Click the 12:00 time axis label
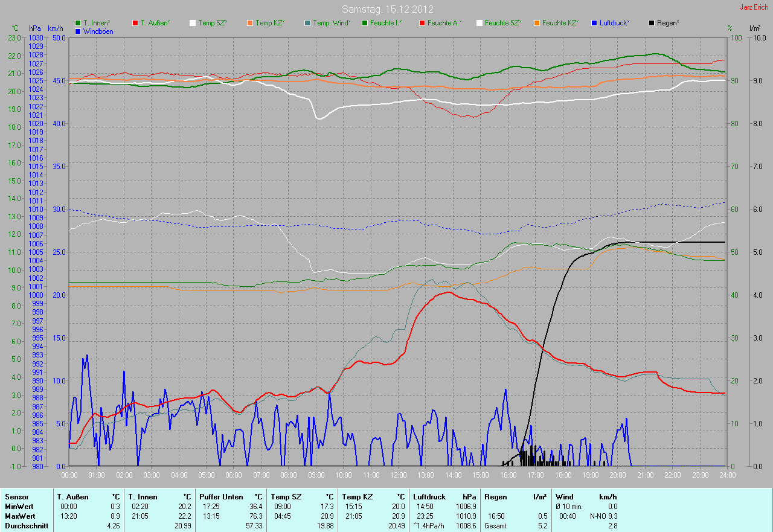The image size is (773, 532). pos(398,475)
